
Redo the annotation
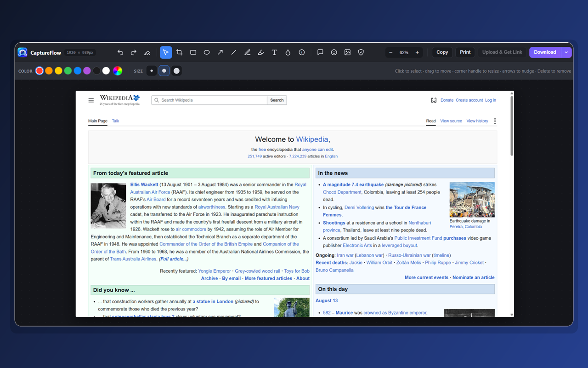[x=134, y=52]
